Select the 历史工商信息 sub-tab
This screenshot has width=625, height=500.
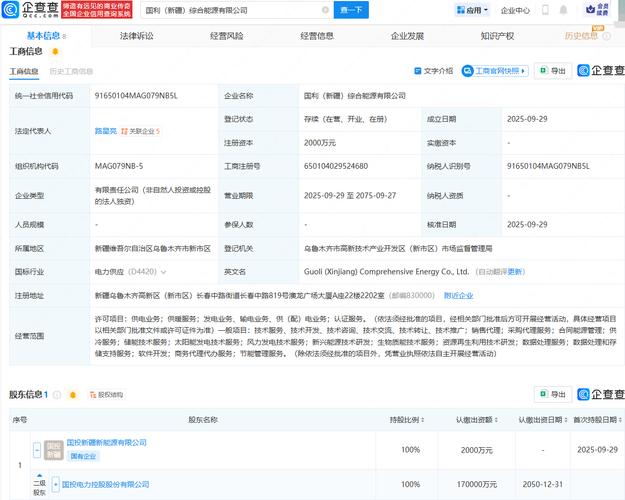coord(71,71)
